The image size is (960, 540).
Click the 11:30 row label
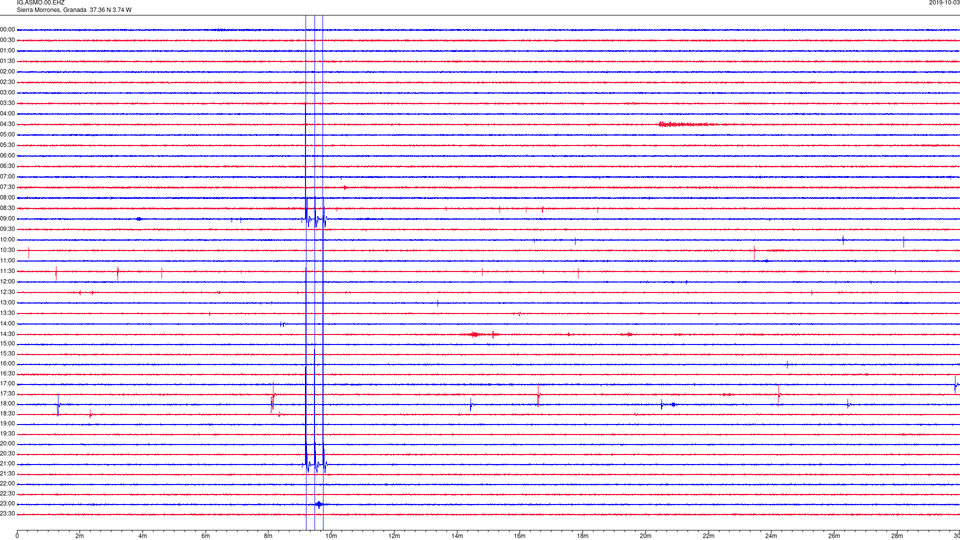(x=8, y=271)
